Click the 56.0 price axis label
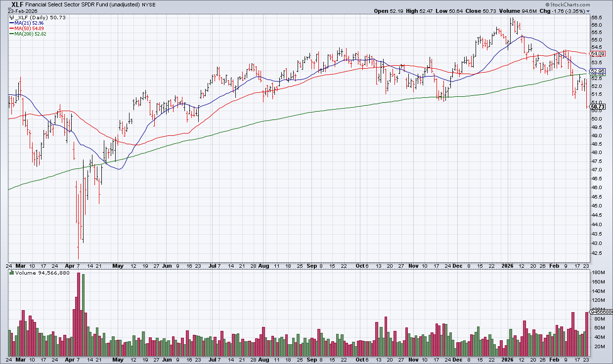 596,25
